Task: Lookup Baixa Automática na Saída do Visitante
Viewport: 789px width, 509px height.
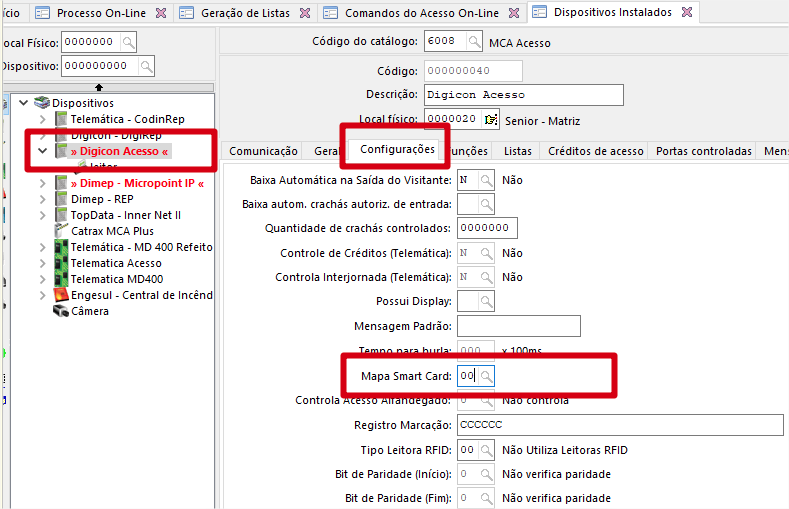Action: click(x=486, y=180)
